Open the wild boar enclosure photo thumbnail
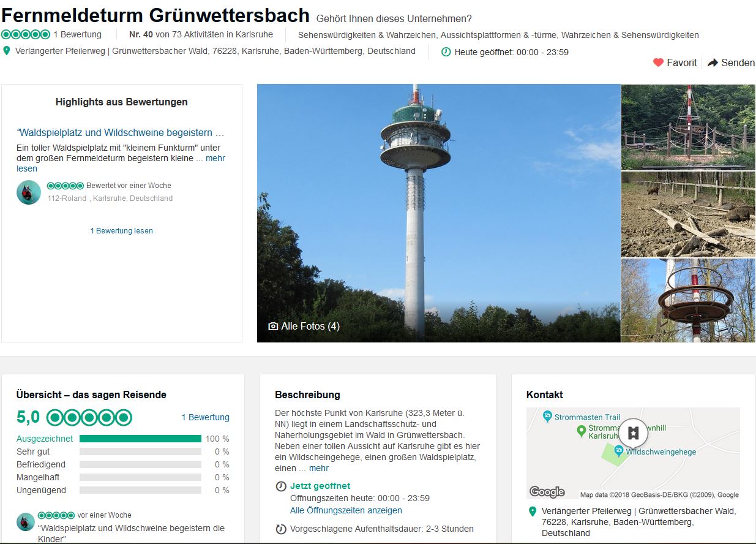 [x=688, y=214]
